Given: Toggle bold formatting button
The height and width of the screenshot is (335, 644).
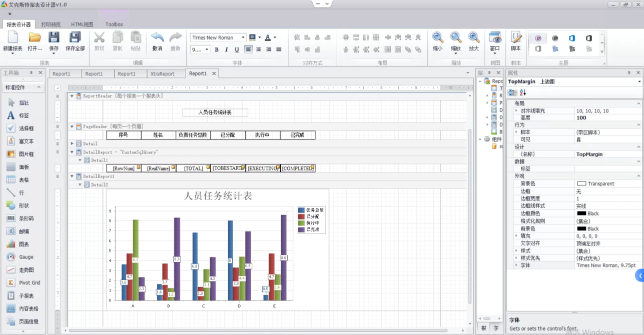Looking at the screenshot, I should (217, 49).
